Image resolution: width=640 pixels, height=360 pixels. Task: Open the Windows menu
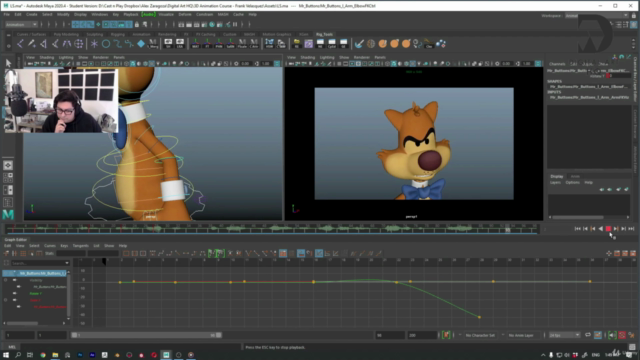tap(100, 14)
